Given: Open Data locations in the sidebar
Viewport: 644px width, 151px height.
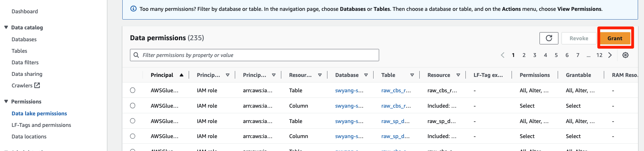Looking at the screenshot, I should click(x=29, y=137).
